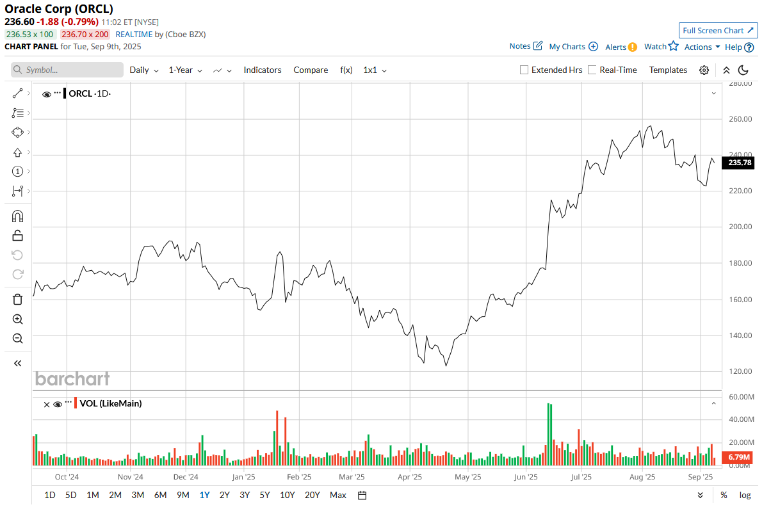Open the 1-Year period dropdown
Screen dimensions: 771x532
tap(186, 70)
